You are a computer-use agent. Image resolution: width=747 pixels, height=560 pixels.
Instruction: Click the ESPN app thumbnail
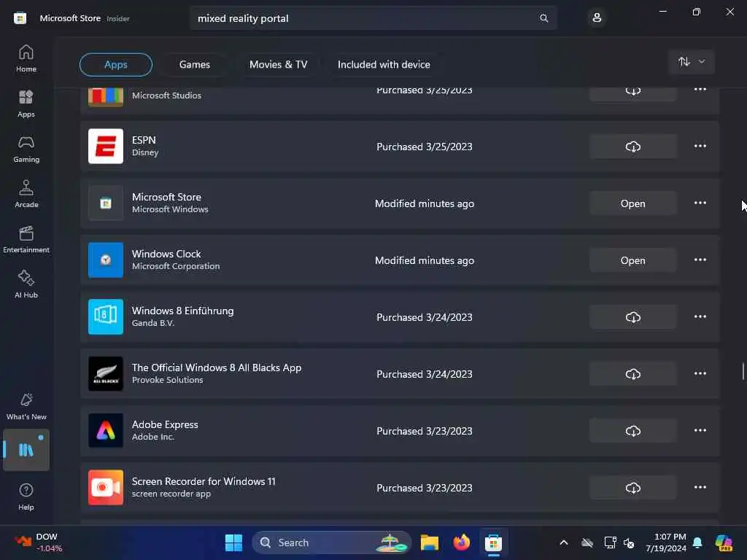click(106, 146)
